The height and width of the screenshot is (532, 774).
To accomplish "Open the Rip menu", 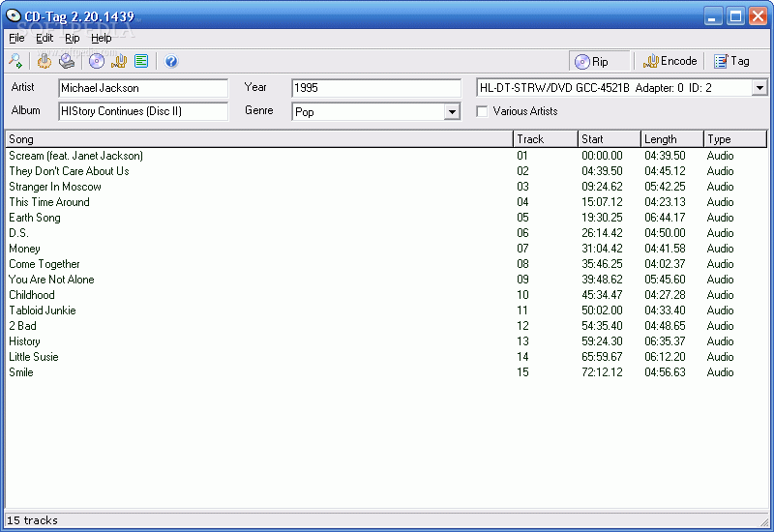I will (x=72, y=38).
